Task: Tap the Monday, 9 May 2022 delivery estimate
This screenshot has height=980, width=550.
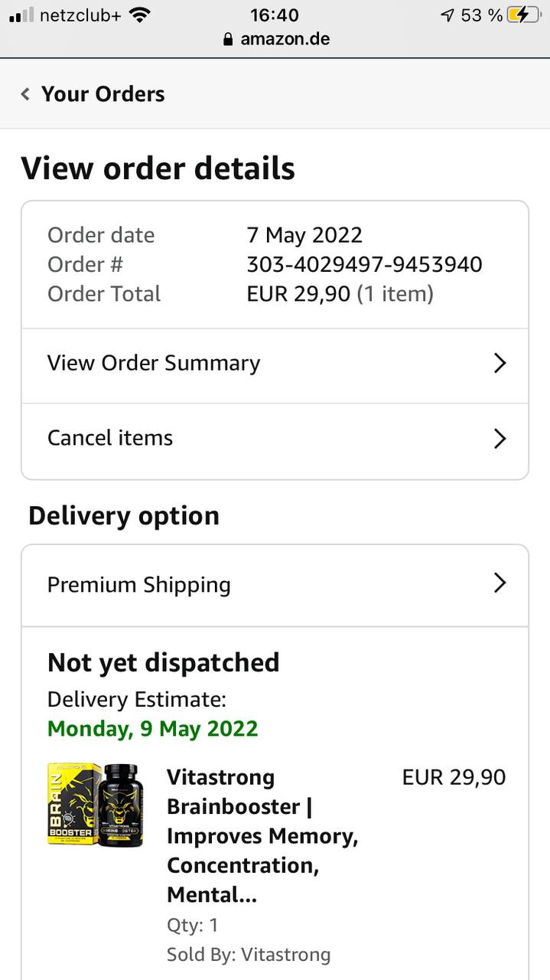Action: (x=153, y=728)
